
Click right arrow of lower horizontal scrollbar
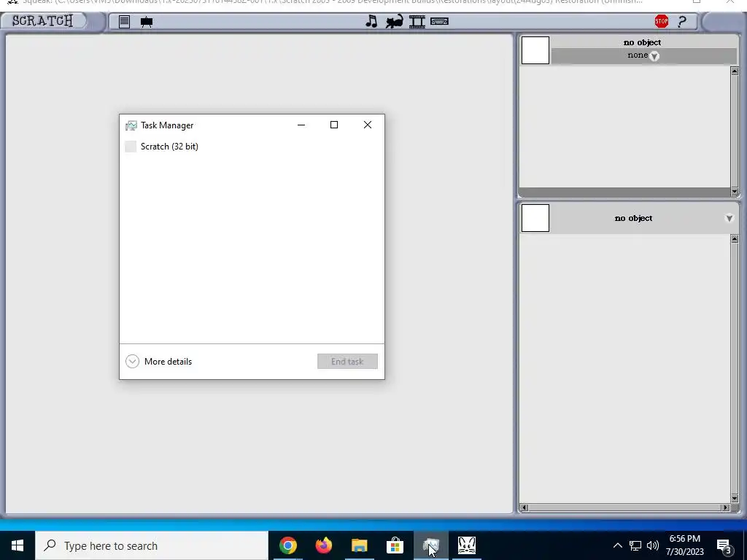pyautogui.click(x=726, y=507)
